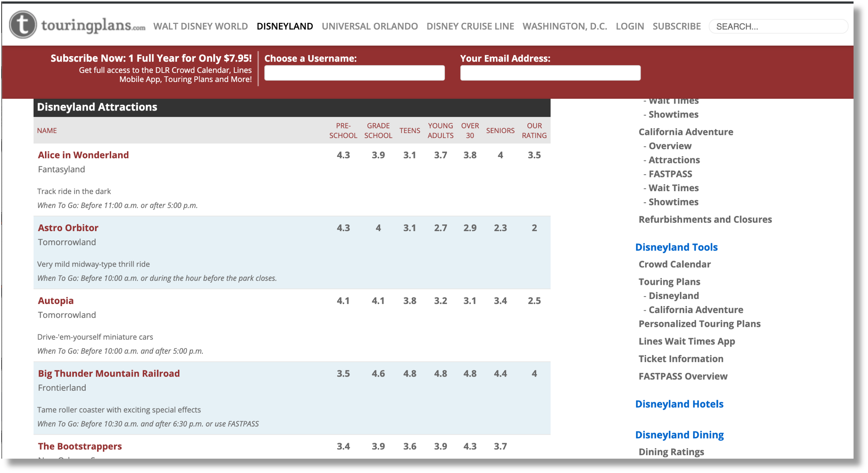Open California Adventure FASTPASS sidebar link

(670, 174)
